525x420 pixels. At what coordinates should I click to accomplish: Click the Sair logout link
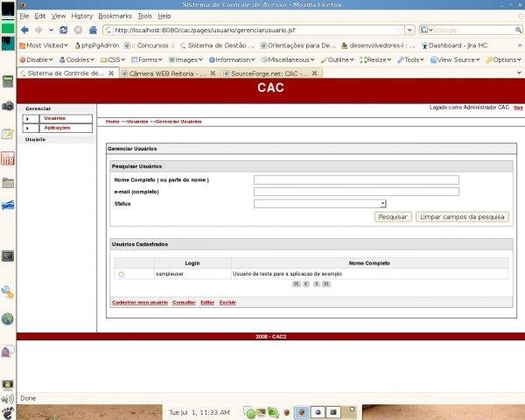[x=518, y=108]
